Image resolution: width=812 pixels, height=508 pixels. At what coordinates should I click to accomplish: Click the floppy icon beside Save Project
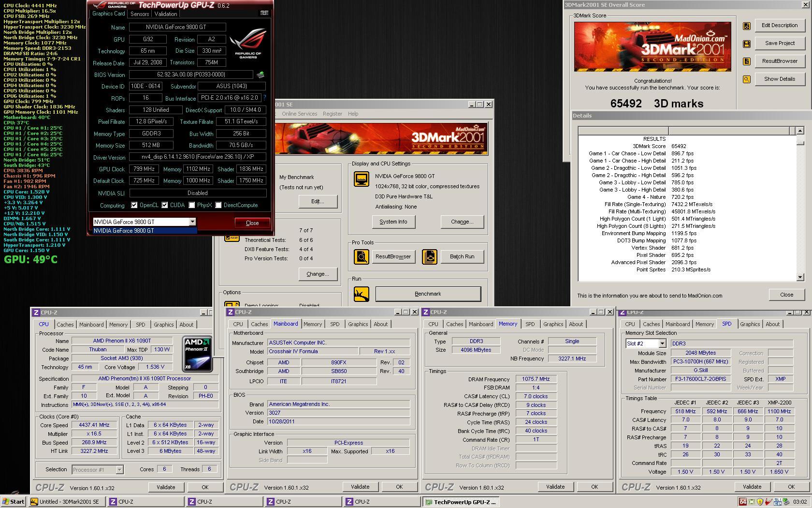(x=747, y=44)
